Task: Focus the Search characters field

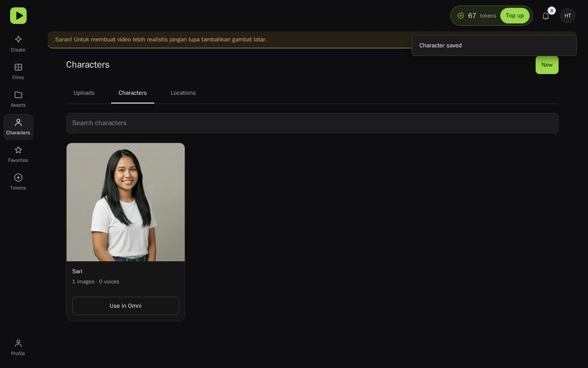Action: (312, 123)
